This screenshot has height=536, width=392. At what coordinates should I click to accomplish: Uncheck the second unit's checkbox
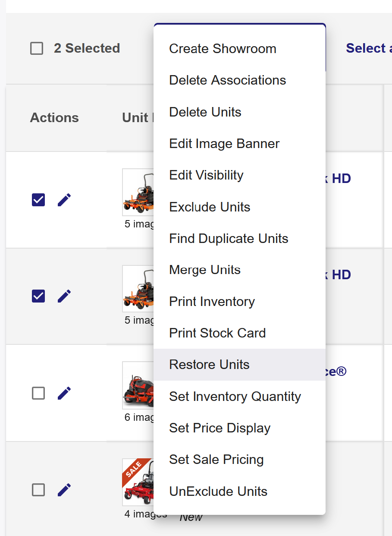point(38,296)
